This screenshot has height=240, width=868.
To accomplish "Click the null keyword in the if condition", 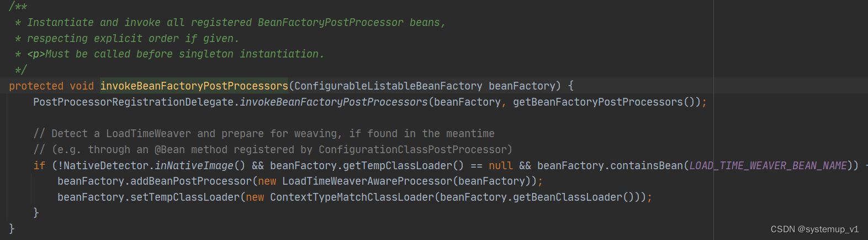I will pos(500,165).
